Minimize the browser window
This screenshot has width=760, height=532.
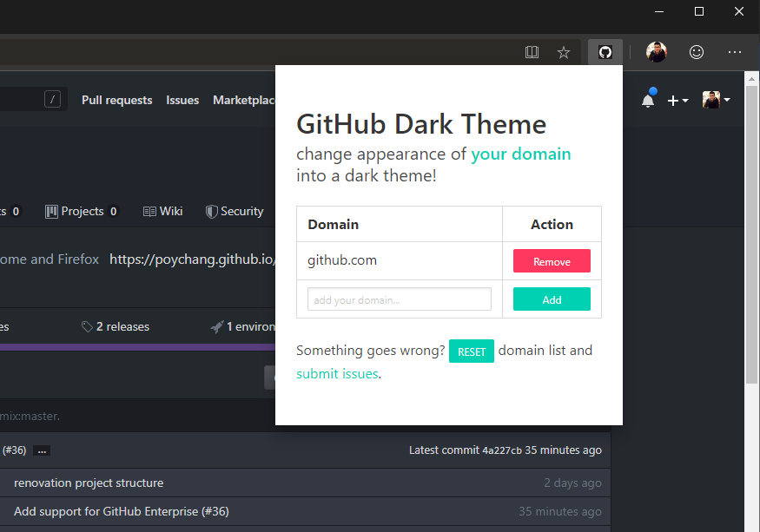659,11
